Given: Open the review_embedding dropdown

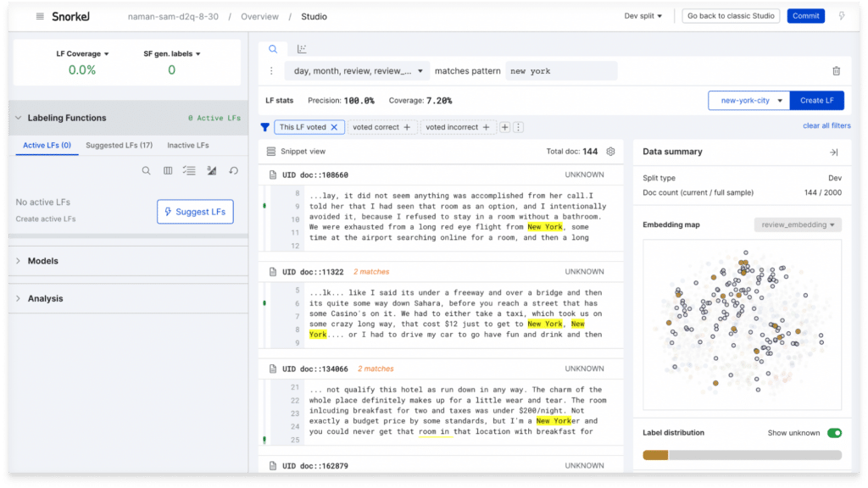Looking at the screenshot, I should 798,225.
